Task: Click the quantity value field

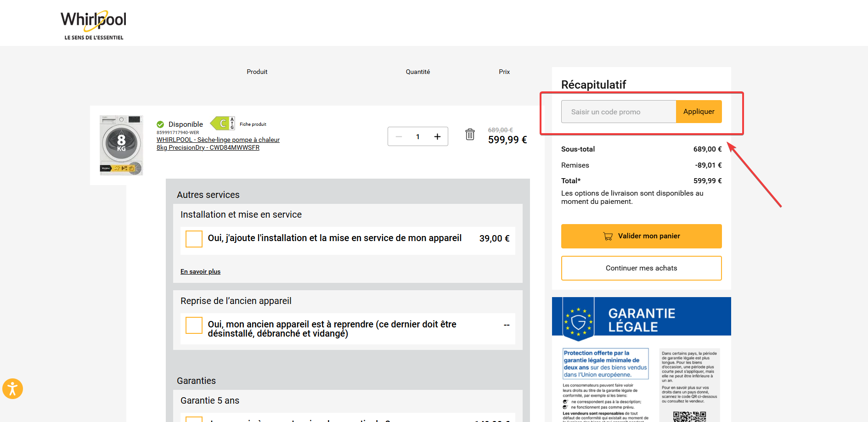Action: (x=418, y=136)
